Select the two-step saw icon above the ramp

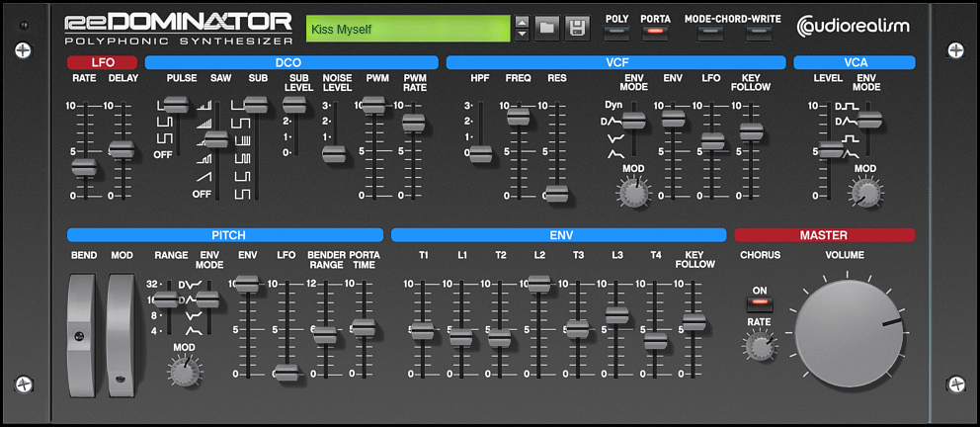click(x=204, y=159)
